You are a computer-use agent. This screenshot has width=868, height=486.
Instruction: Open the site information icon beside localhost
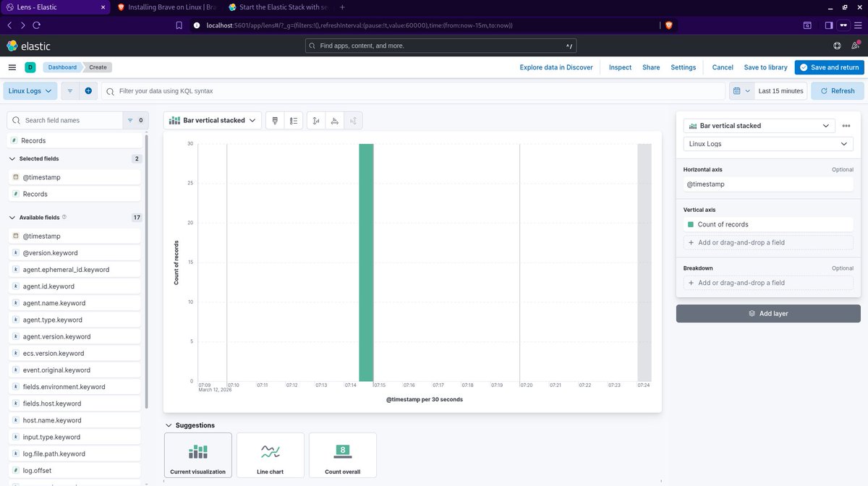tap(197, 25)
